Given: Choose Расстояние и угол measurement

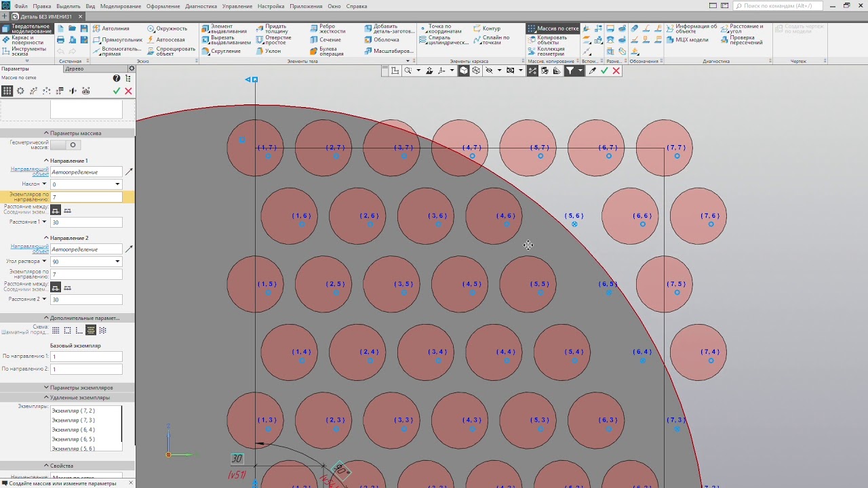Looking at the screenshot, I should pyautogui.click(x=742, y=28).
